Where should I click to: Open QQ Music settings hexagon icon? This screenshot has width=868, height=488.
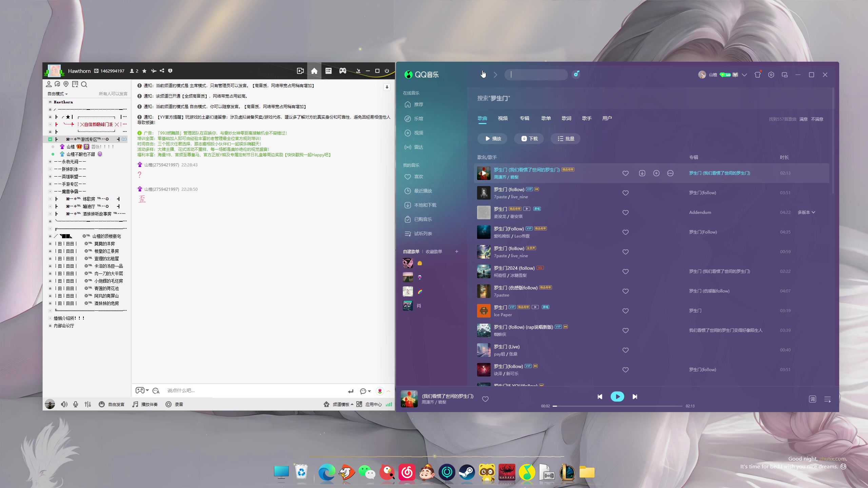[x=771, y=75]
